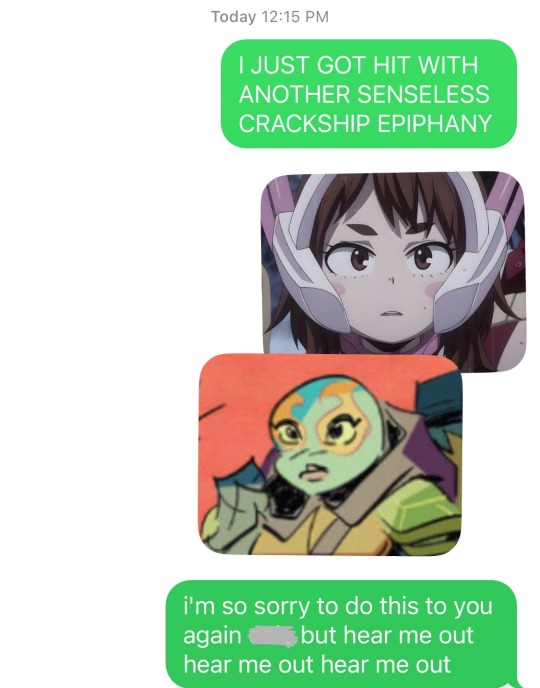Select the 'SENSELESS CRACKSHIP EPIPHANY' message bubble

pos(369,93)
